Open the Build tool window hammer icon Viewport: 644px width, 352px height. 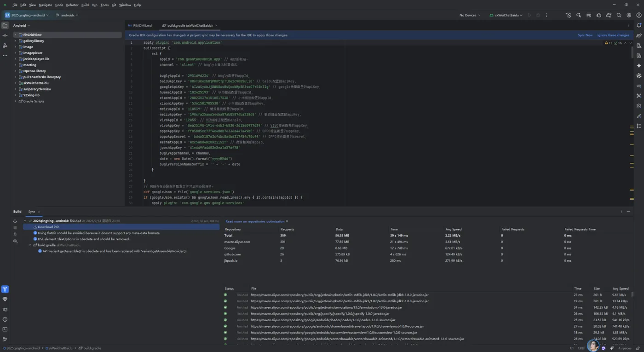click(x=5, y=289)
